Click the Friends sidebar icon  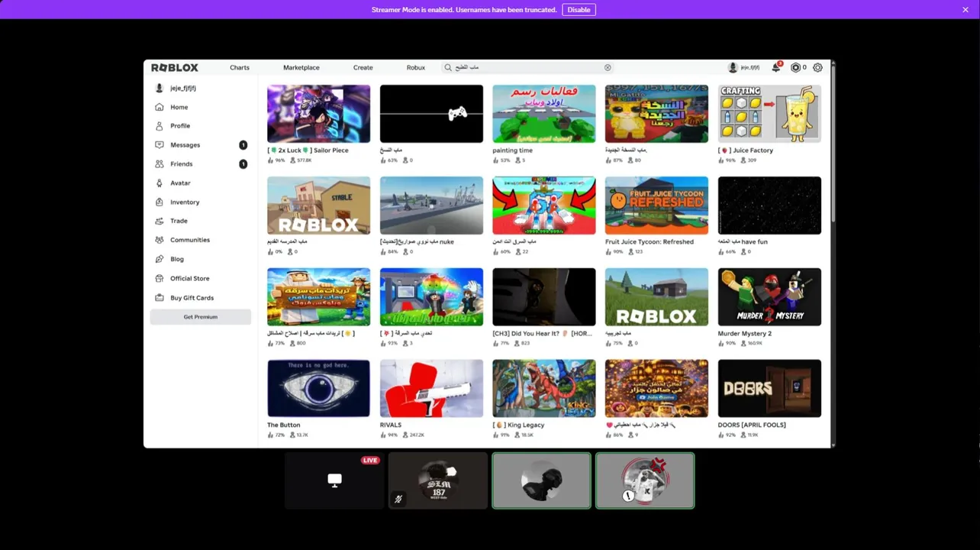(x=159, y=163)
